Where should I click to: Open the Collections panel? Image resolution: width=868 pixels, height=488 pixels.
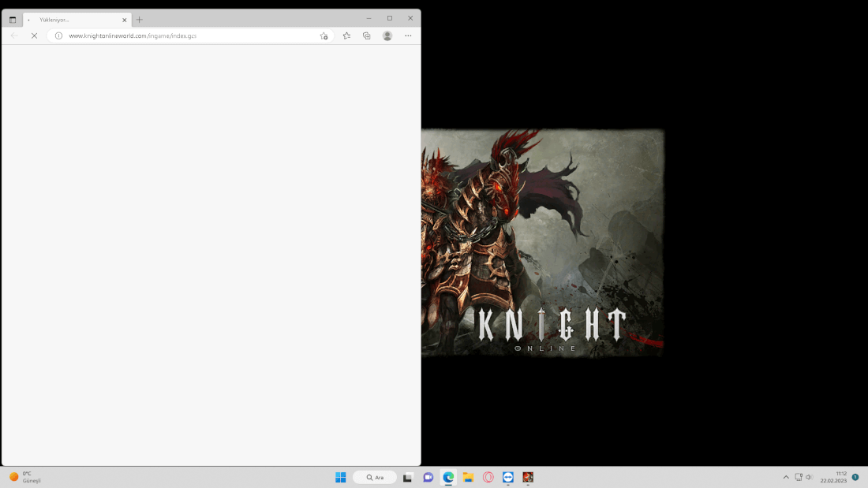click(367, 35)
